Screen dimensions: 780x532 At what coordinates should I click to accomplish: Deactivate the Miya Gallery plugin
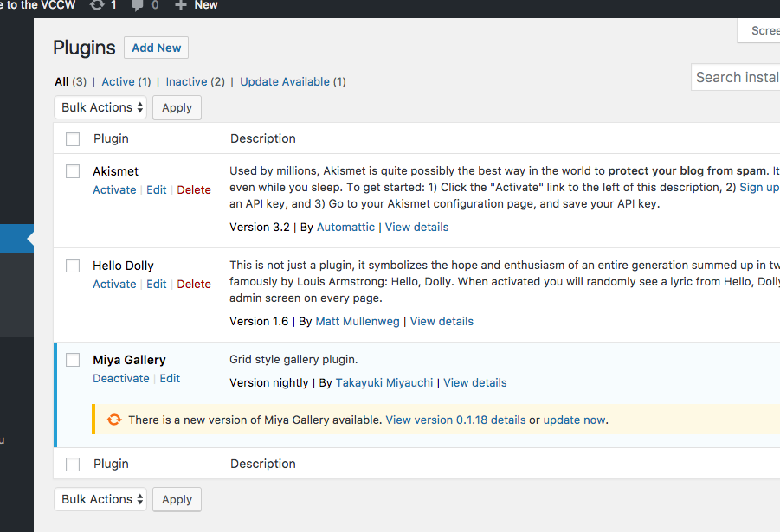(121, 378)
